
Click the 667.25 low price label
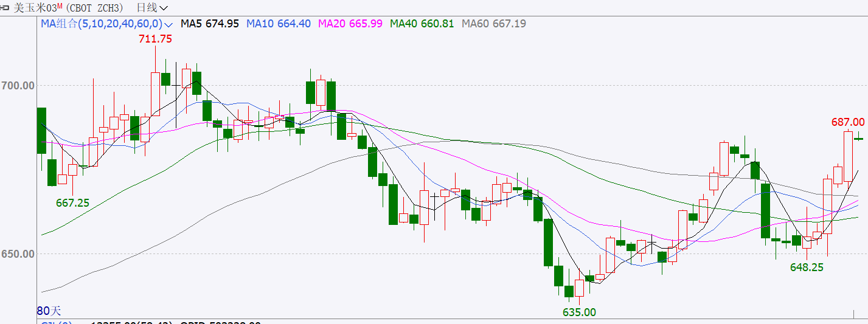72,203
